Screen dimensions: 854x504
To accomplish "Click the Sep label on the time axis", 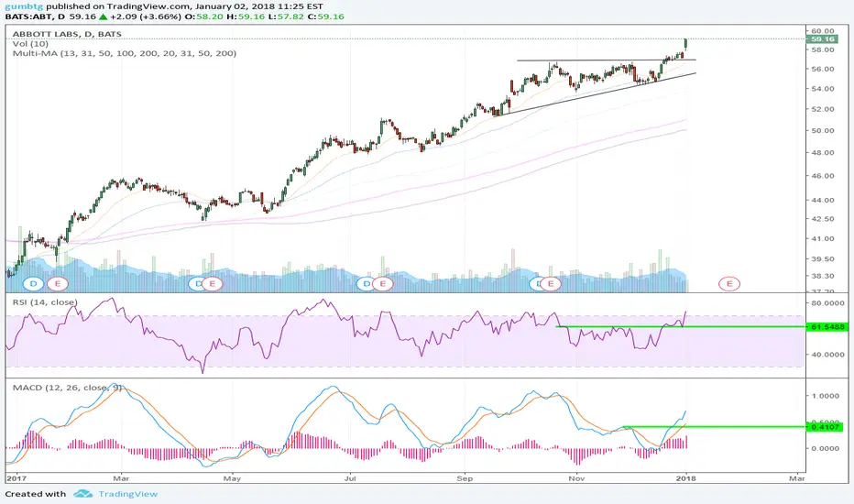I will (465, 478).
